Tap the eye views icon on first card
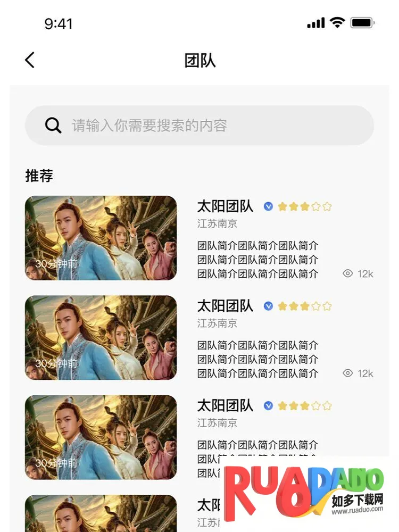Screen dimensions: 399x532 348,273
